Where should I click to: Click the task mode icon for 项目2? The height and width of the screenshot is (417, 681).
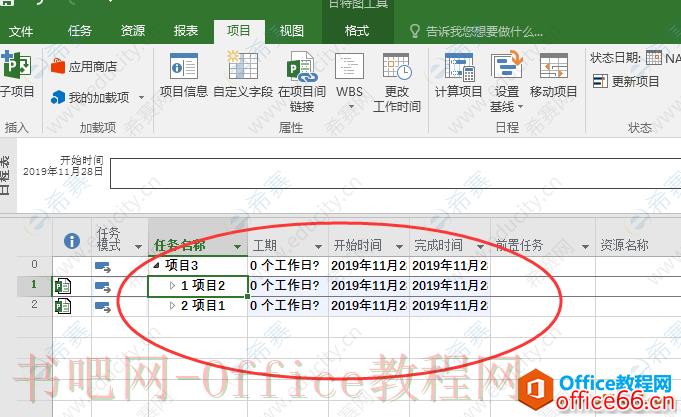pos(103,286)
